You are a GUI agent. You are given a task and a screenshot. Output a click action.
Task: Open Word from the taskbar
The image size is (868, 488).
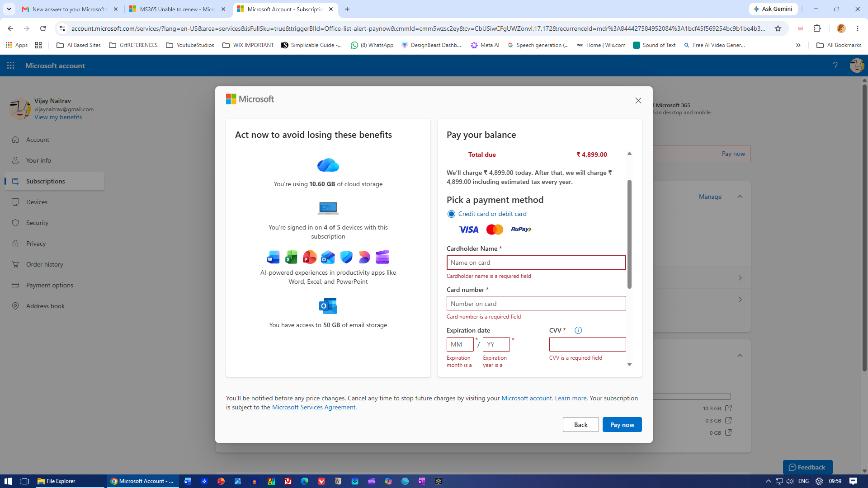pyautogui.click(x=188, y=481)
